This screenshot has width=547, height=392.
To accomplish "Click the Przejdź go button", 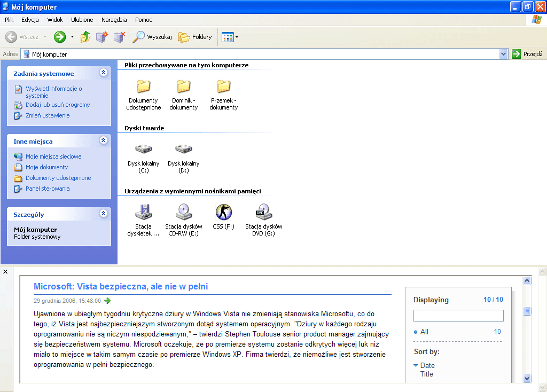I will tap(527, 54).
